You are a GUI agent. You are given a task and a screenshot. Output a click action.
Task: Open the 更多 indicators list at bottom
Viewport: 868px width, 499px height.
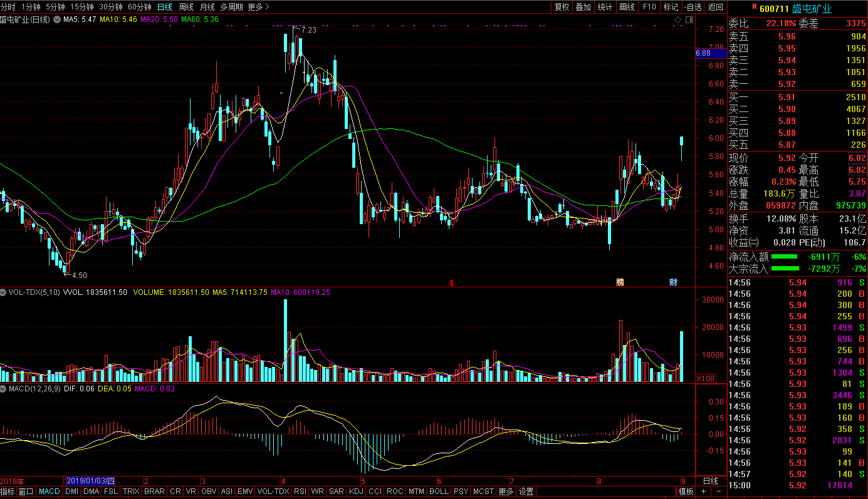pos(505,492)
